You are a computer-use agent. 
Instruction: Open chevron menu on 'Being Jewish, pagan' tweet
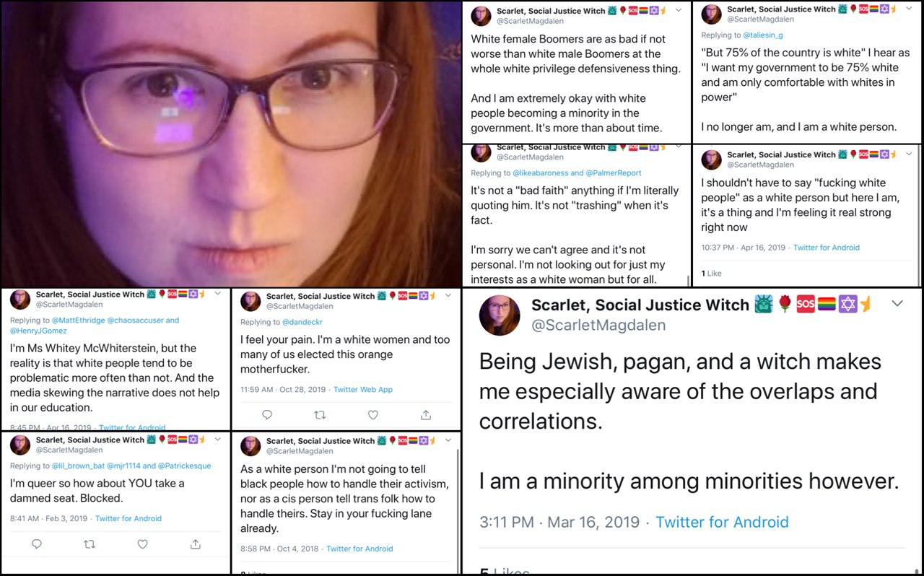point(897,304)
